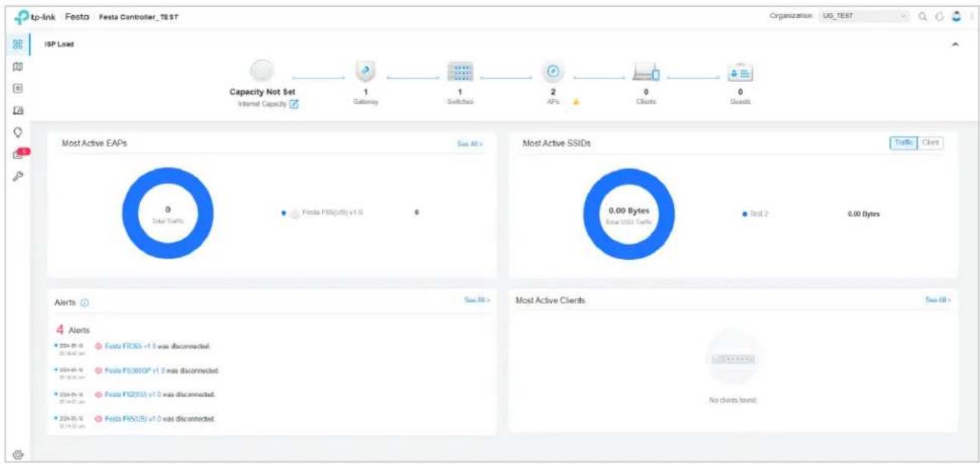
Task: Click the Most Active EAPs donut chart
Action: 168,212
